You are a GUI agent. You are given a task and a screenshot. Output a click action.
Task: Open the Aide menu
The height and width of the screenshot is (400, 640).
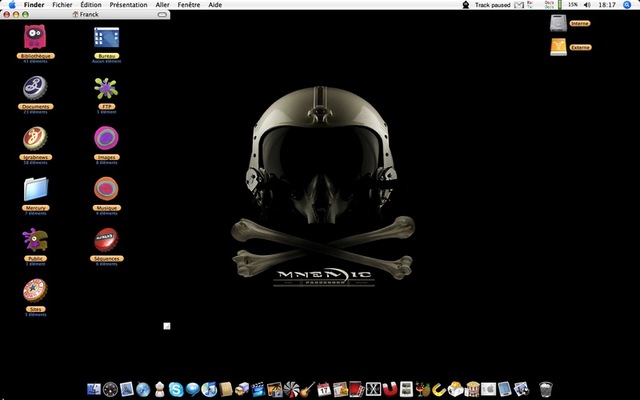(215, 5)
